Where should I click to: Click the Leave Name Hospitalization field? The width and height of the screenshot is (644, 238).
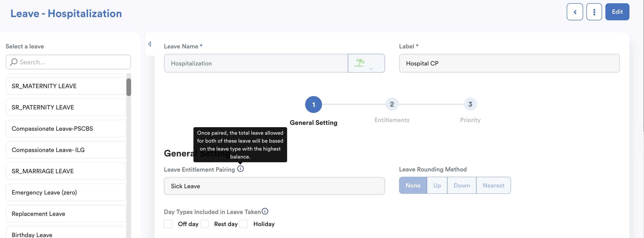pos(256,63)
